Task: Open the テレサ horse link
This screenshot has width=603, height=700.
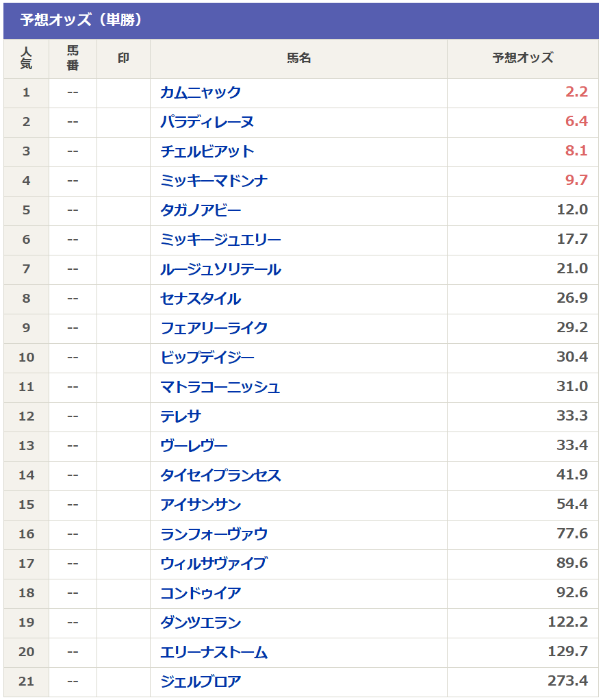Action: tap(181, 417)
